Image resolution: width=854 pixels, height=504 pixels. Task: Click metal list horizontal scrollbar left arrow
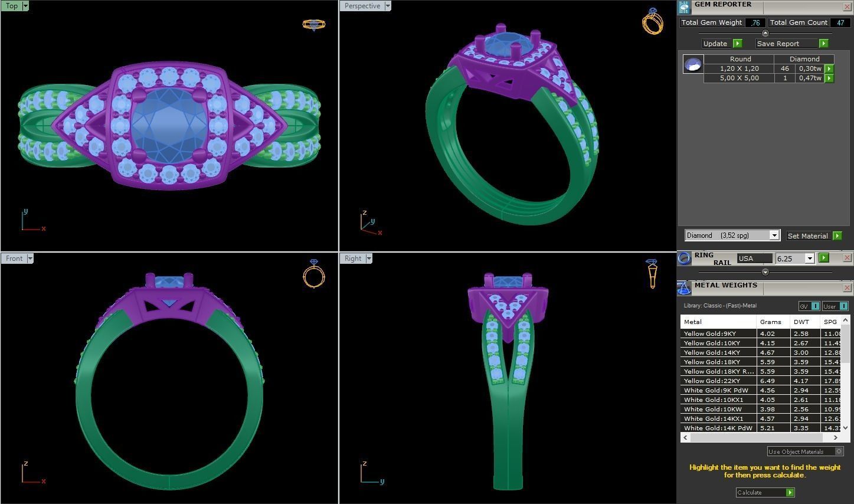(x=685, y=437)
